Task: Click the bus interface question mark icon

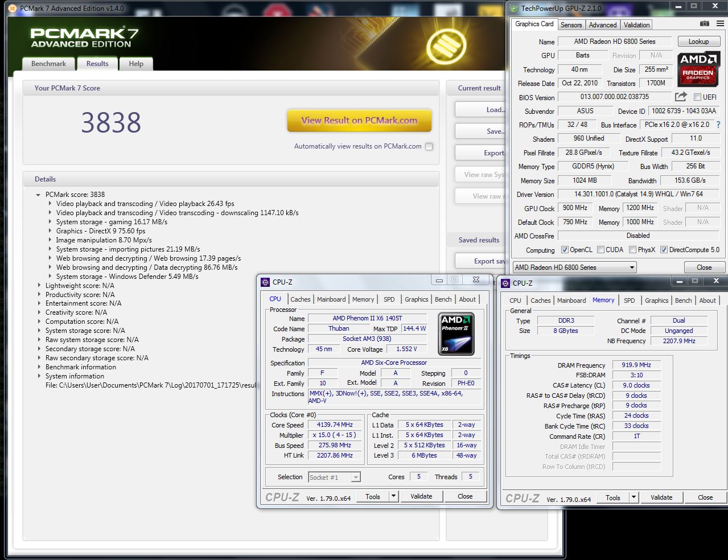Action: tap(718, 125)
